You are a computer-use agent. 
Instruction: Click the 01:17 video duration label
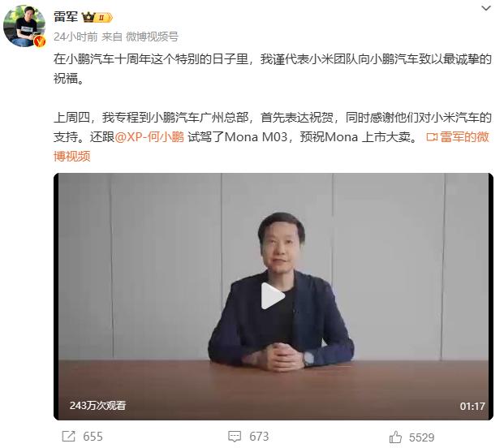[x=472, y=407]
